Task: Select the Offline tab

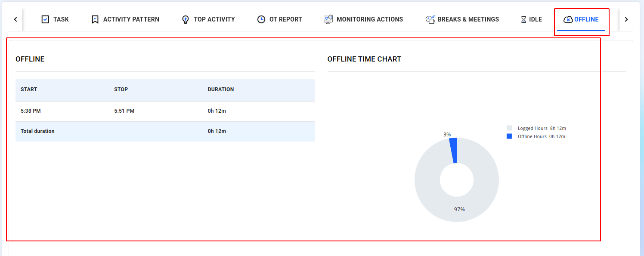Action: (x=581, y=19)
